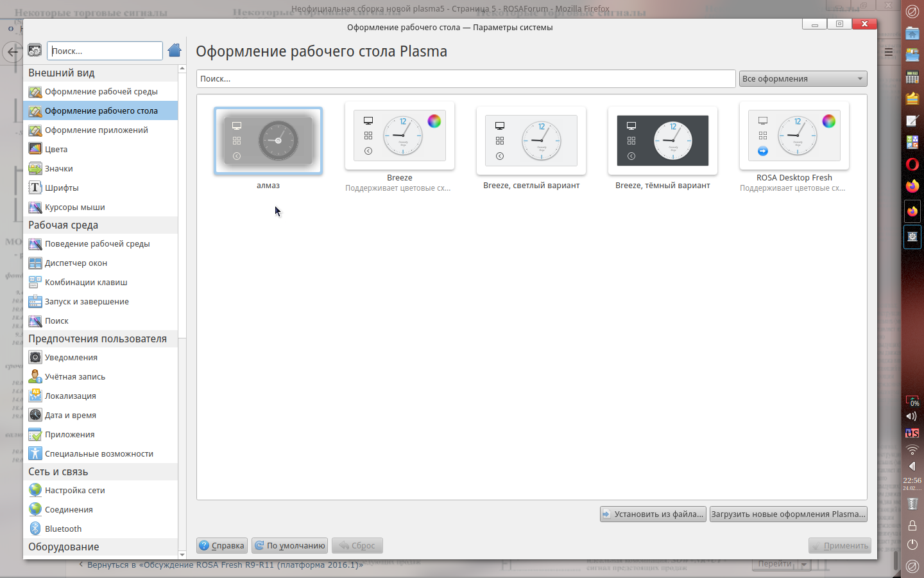Open the Bluetooth settings icon

tap(35, 529)
